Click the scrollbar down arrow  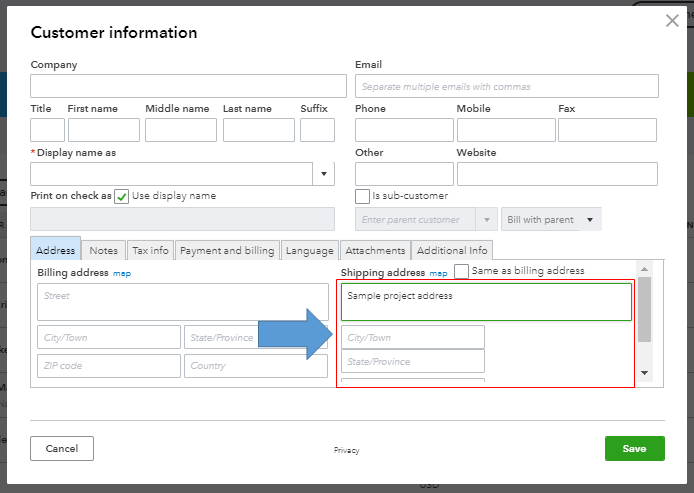pyautogui.click(x=644, y=373)
